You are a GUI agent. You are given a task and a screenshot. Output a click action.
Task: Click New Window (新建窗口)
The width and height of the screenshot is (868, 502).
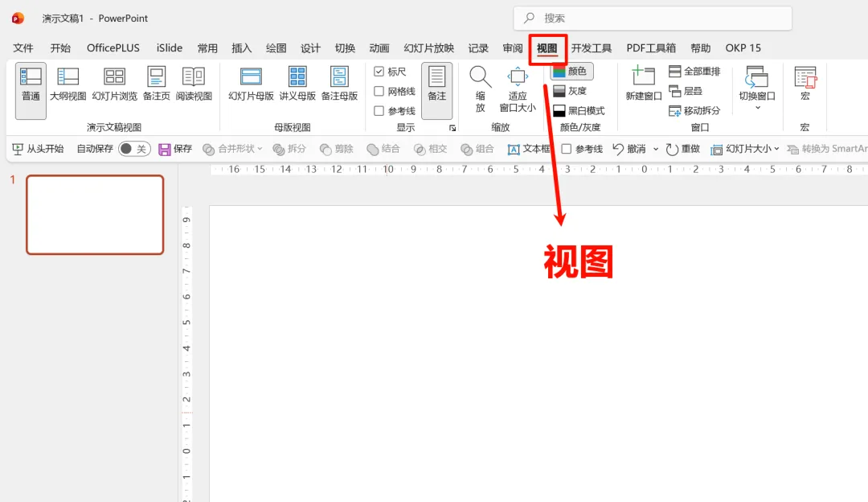coord(644,83)
